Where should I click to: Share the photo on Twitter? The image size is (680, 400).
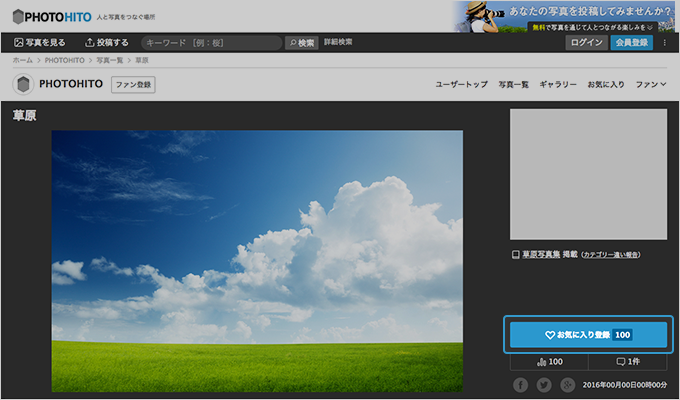544,385
